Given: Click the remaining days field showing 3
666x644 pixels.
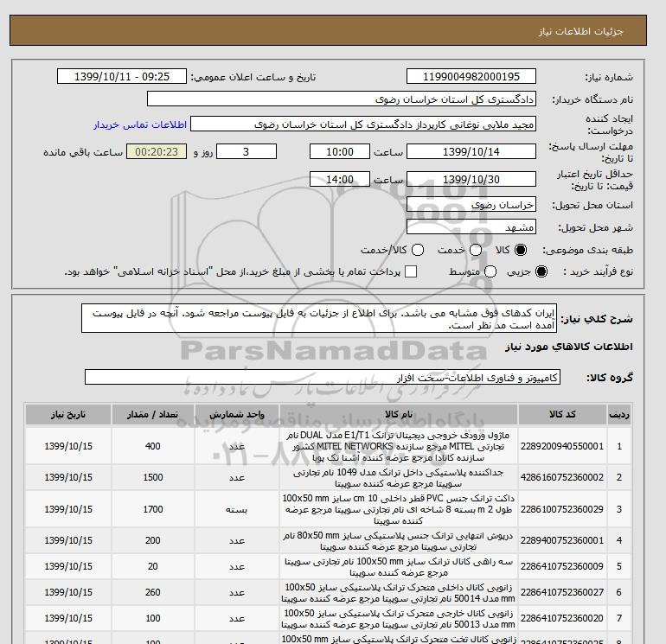Looking at the screenshot, I should click(x=247, y=151).
